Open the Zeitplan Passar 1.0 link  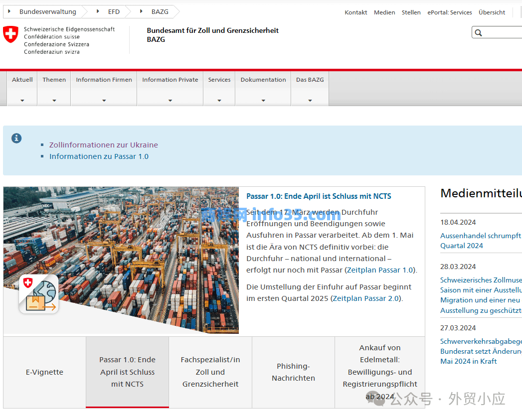pos(380,270)
